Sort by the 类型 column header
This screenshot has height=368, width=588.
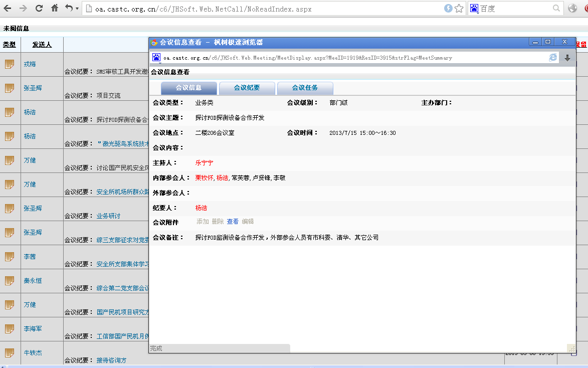pos(9,45)
